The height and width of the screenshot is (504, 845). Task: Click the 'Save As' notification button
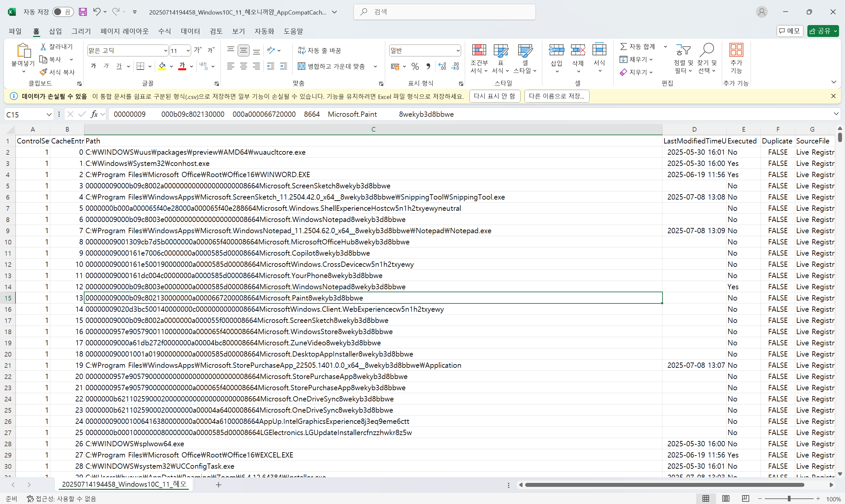coord(556,96)
